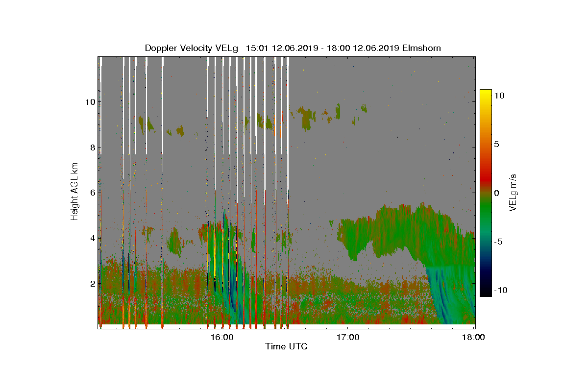Click the colorbar '-5' tick value

click(498, 242)
